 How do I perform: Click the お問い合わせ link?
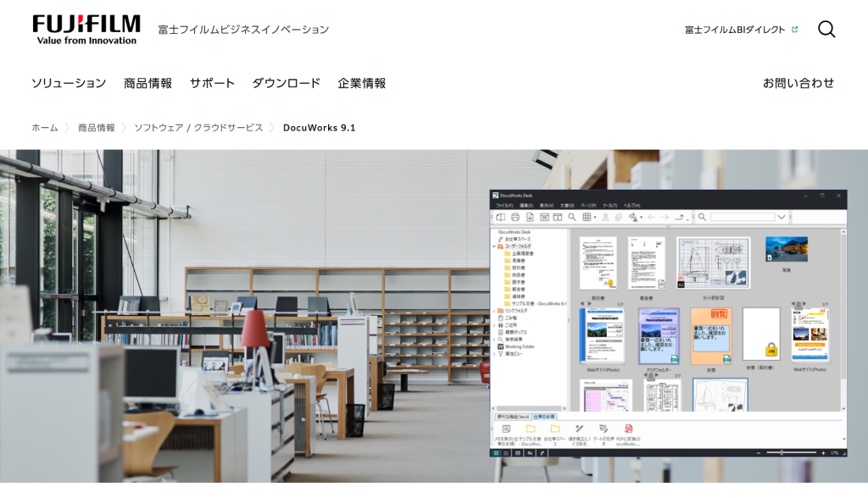(798, 83)
